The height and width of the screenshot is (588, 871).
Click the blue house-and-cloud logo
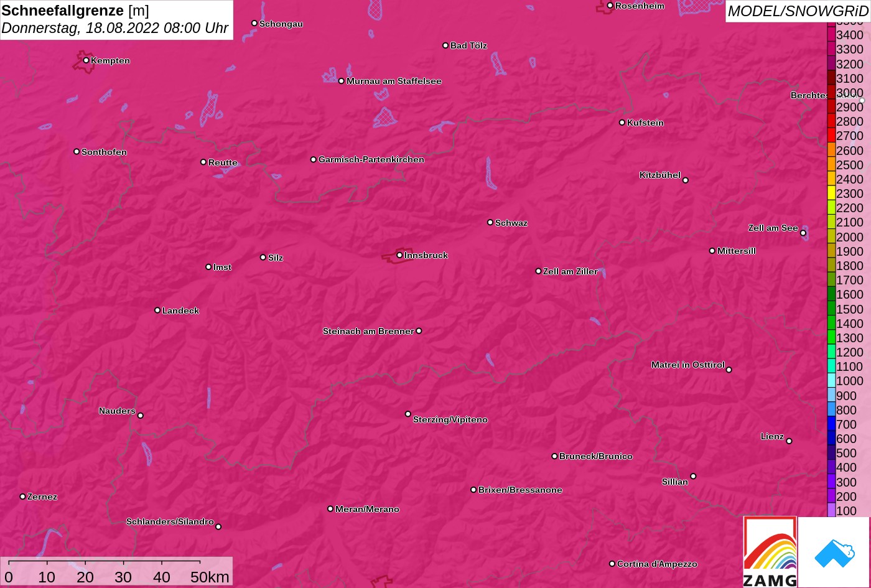[834, 552]
